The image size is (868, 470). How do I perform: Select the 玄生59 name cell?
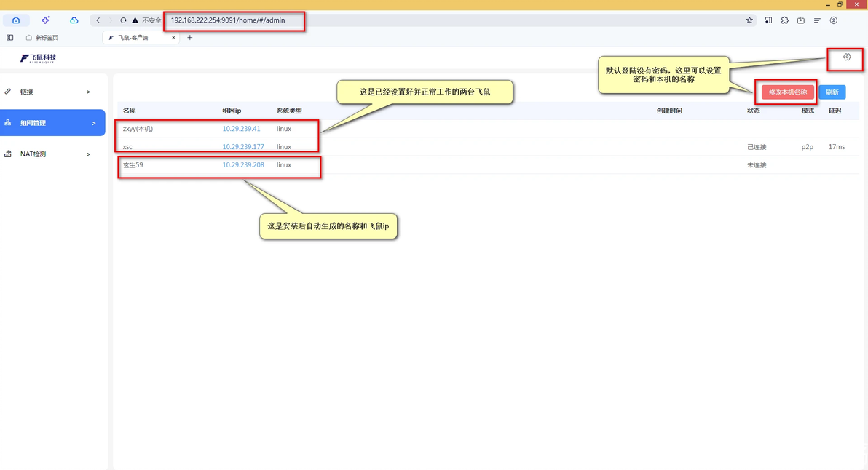tap(133, 164)
